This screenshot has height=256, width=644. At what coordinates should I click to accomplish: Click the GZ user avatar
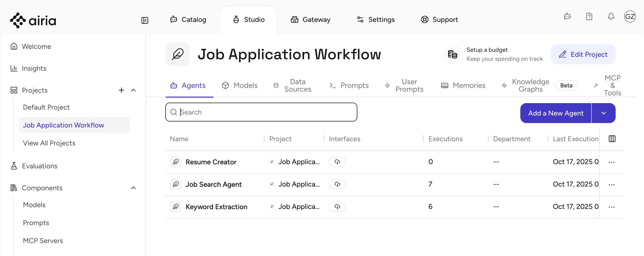pos(630,16)
